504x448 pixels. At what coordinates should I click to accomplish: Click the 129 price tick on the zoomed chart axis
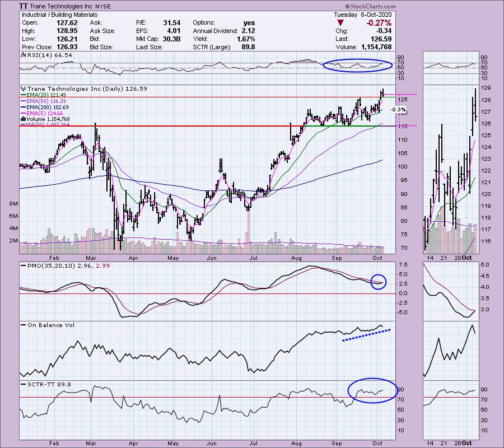(x=486, y=88)
